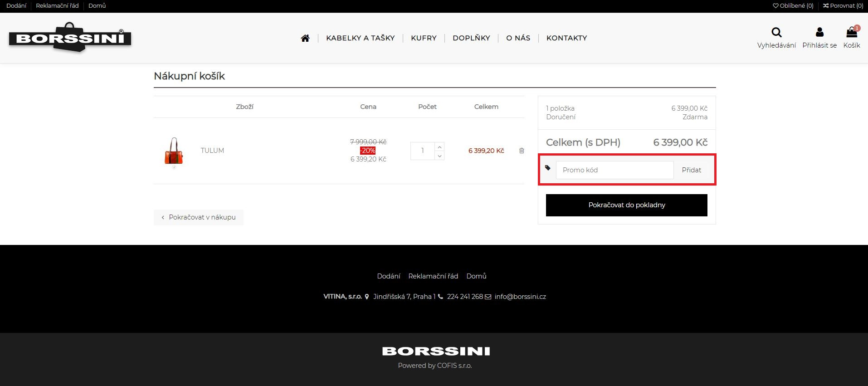The height and width of the screenshot is (386, 868).
Task: Open the TULUM product name link
Action: 212,151
